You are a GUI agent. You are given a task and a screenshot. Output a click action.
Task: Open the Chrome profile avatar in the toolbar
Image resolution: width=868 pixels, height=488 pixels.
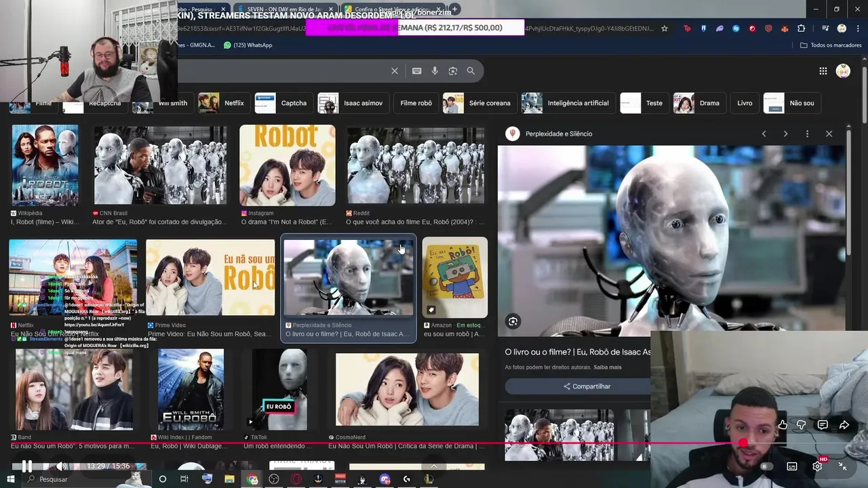pos(842,28)
